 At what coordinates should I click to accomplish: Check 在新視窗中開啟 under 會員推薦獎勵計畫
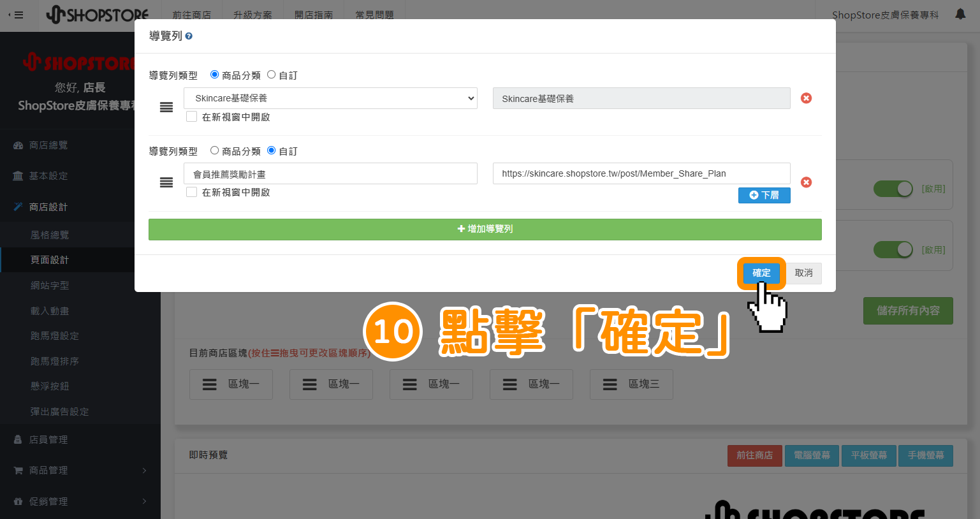(x=191, y=192)
